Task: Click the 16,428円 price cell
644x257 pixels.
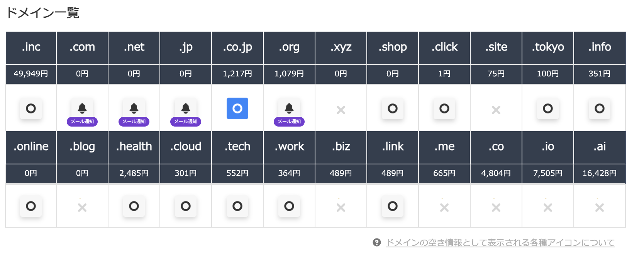Action: pos(600,174)
